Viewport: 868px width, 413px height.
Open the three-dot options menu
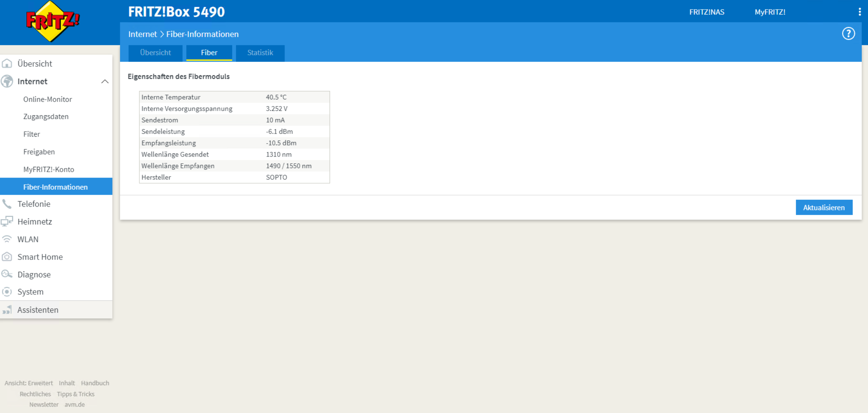point(860,12)
